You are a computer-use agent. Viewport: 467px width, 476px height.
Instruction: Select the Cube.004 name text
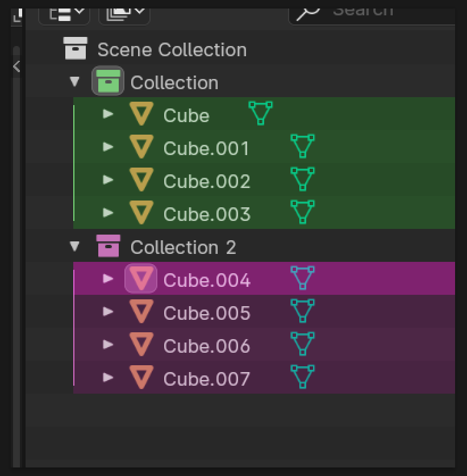(x=206, y=280)
